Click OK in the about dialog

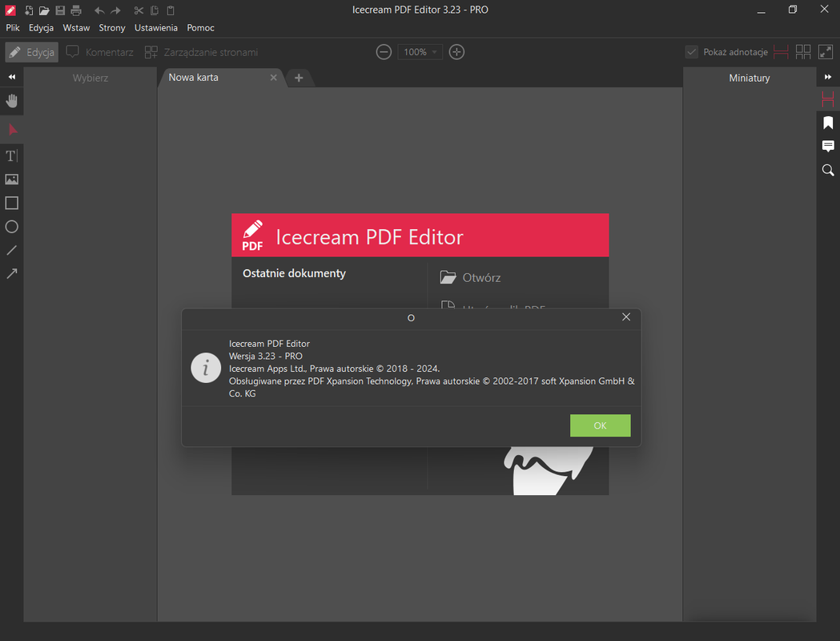(600, 425)
